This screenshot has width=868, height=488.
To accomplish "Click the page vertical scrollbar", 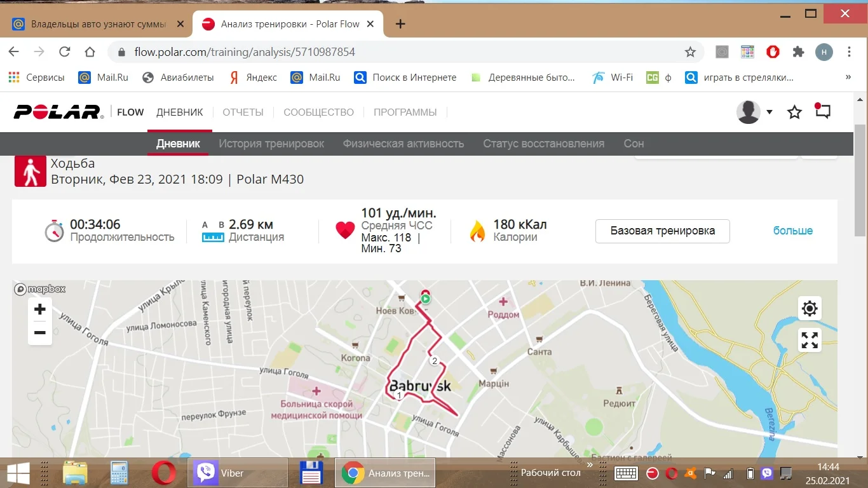I will pos(860,179).
